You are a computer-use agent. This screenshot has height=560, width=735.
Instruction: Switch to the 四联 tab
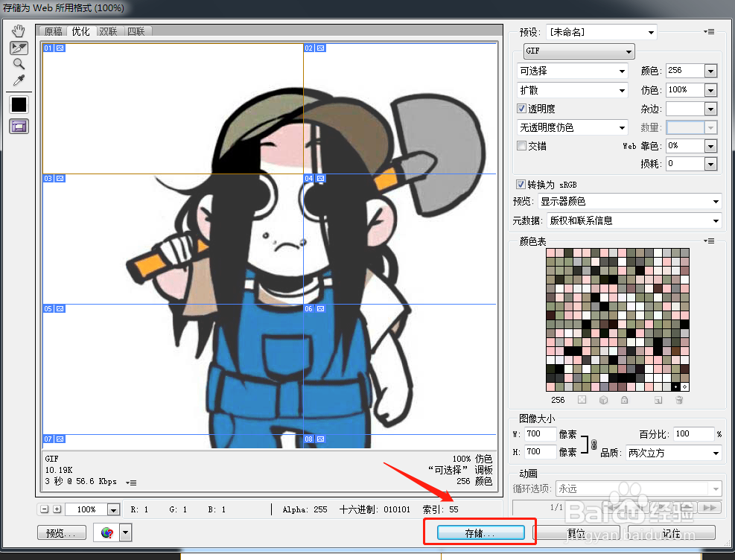137,31
